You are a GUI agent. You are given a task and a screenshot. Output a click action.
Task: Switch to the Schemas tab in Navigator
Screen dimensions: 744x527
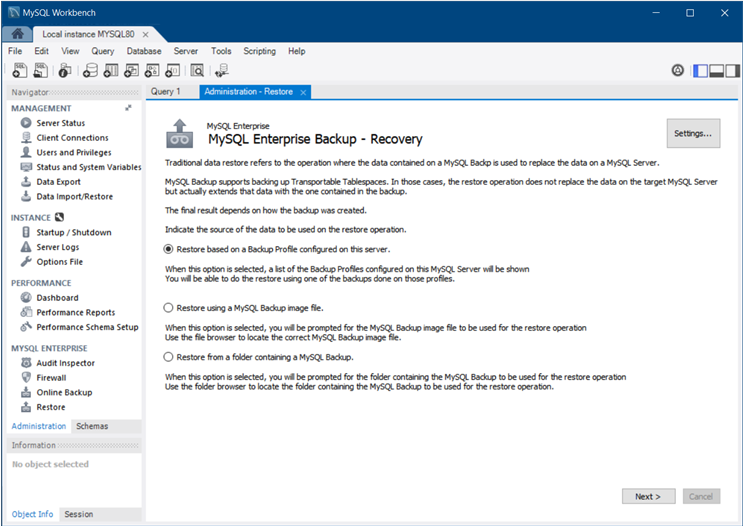click(92, 426)
